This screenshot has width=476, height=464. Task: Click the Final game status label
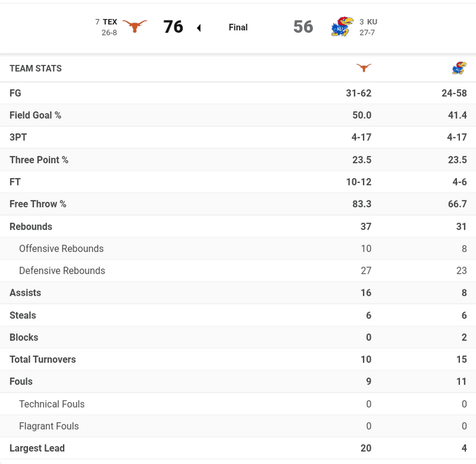tap(238, 27)
